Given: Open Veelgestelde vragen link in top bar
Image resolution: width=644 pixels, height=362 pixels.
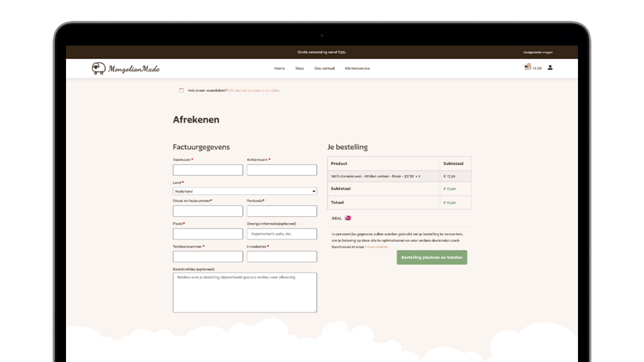Looking at the screenshot, I should click(x=538, y=52).
